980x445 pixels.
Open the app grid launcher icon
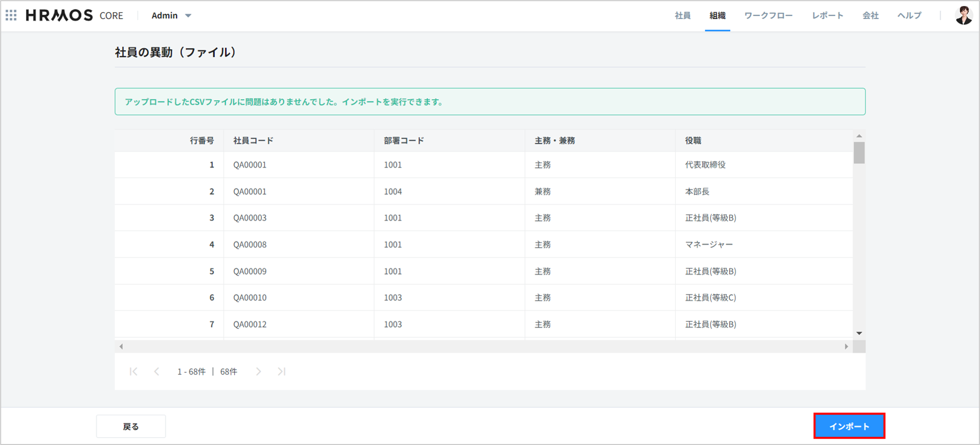tap(11, 15)
